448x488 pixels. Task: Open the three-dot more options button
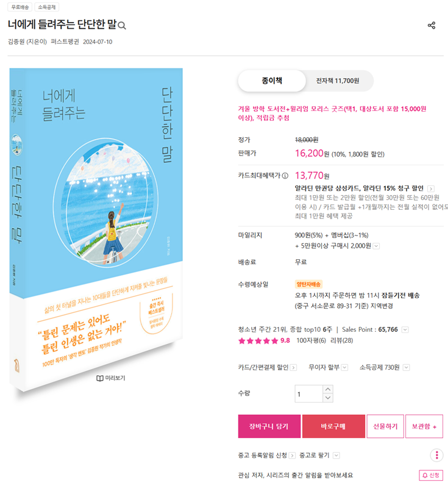436,455
